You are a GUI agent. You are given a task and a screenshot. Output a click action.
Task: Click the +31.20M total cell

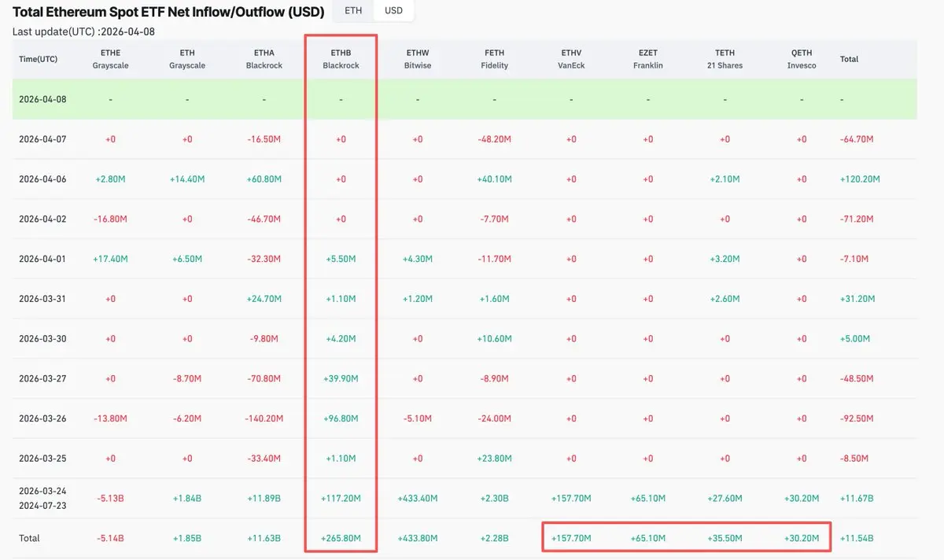(857, 299)
